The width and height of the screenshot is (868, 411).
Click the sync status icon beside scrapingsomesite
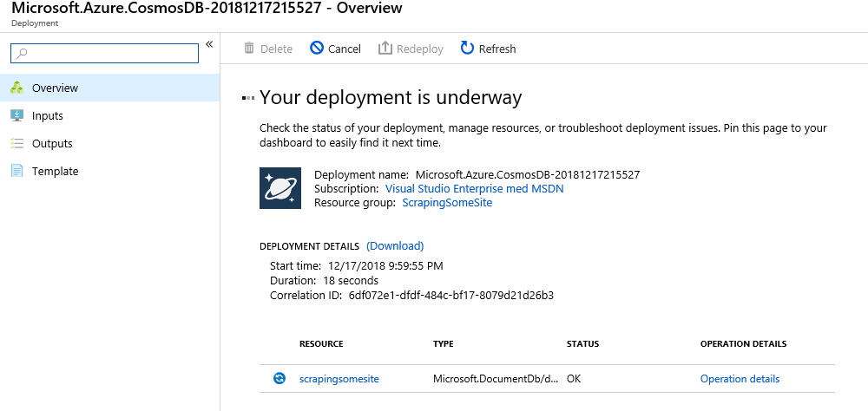tap(279, 378)
